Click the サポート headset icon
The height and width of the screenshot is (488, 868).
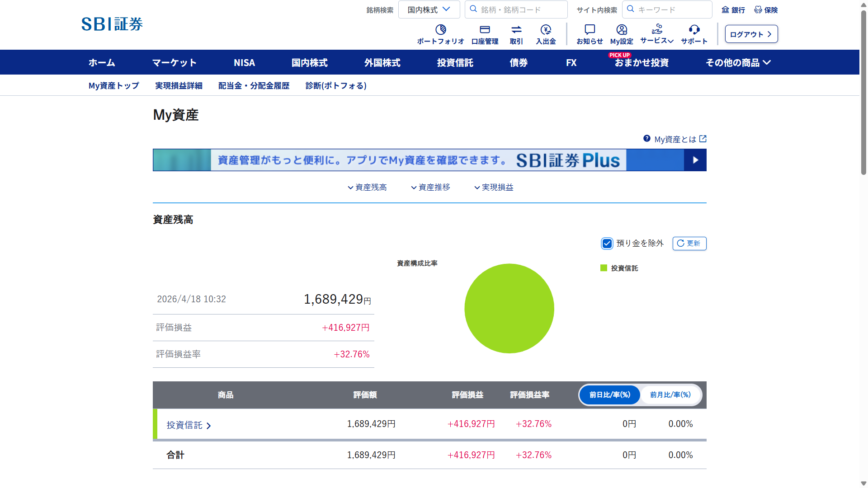coord(694,30)
